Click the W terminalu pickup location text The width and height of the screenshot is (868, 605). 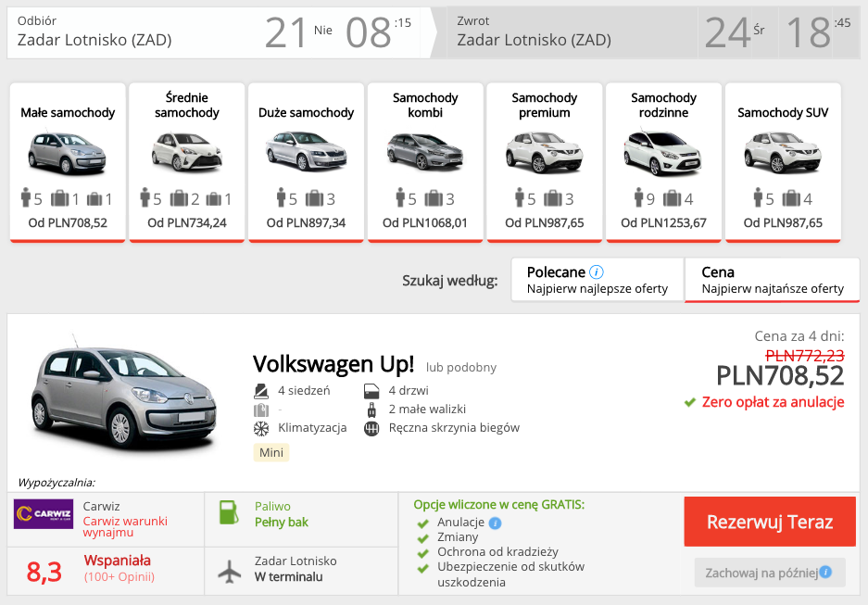[x=288, y=577]
